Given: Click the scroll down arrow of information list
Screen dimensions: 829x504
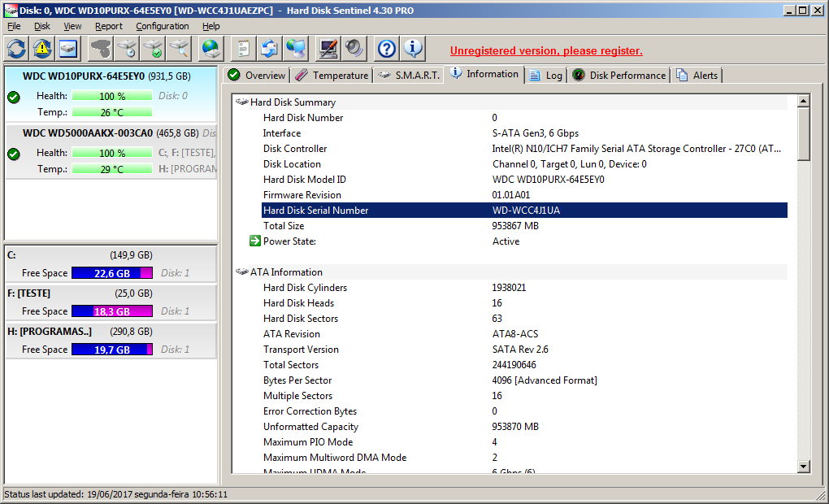Looking at the screenshot, I should pos(804,466).
